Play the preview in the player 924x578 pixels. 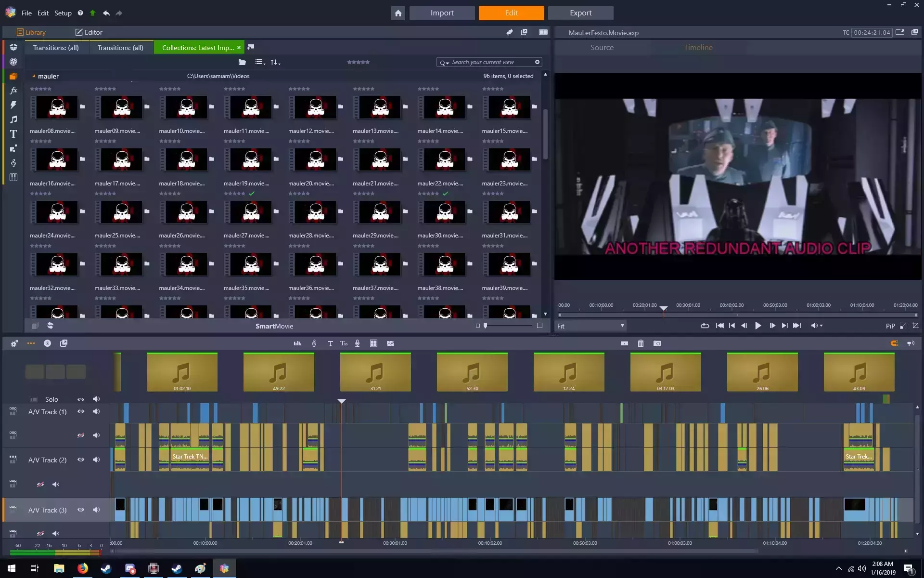click(x=758, y=326)
